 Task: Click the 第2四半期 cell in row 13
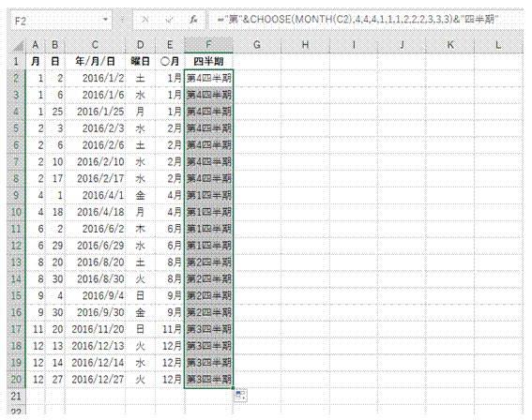coord(208,262)
